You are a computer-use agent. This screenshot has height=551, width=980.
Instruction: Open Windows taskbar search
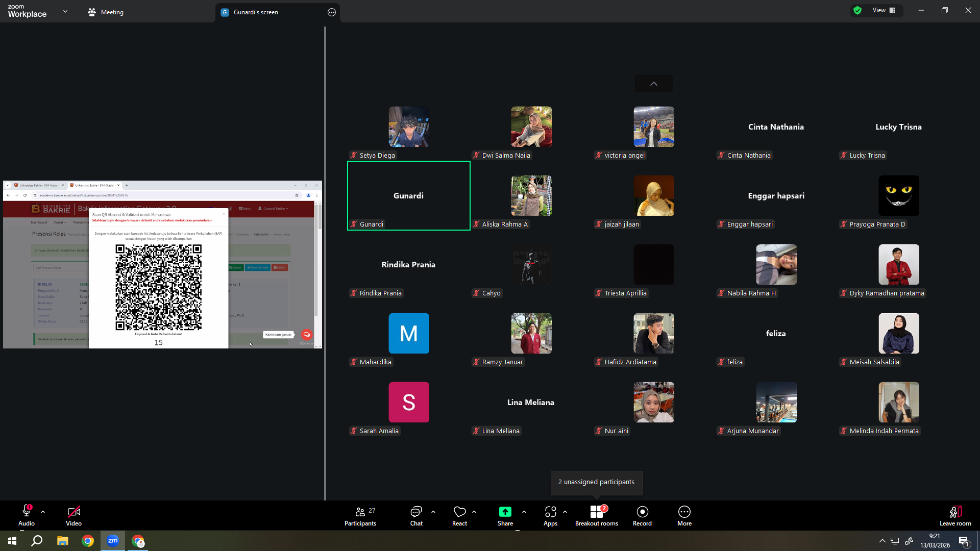pyautogui.click(x=37, y=541)
